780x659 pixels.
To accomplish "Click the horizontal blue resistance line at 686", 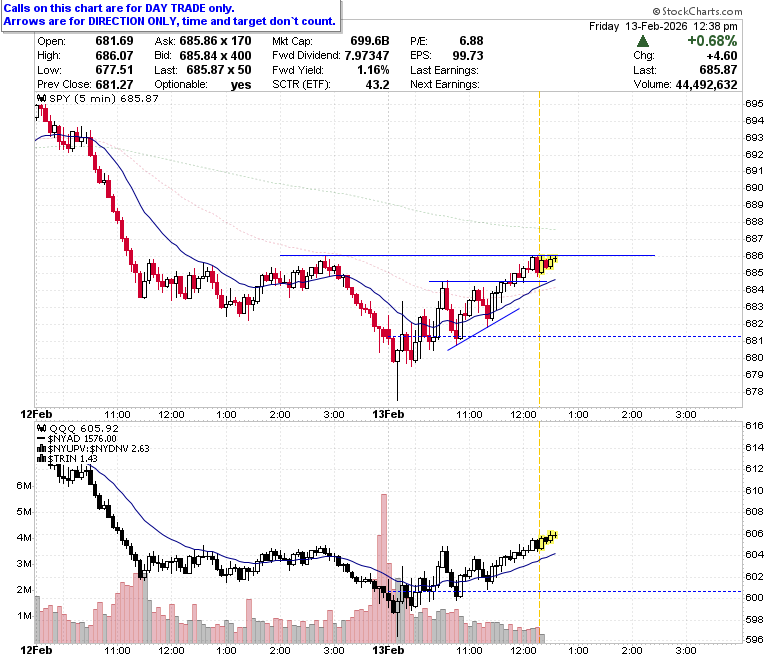I will tap(467, 255).
